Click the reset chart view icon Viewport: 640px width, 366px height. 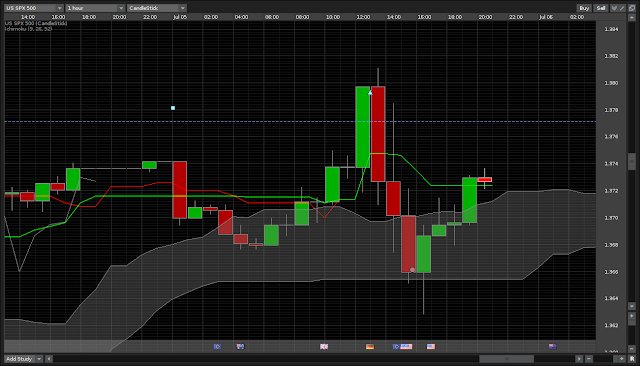point(632,359)
